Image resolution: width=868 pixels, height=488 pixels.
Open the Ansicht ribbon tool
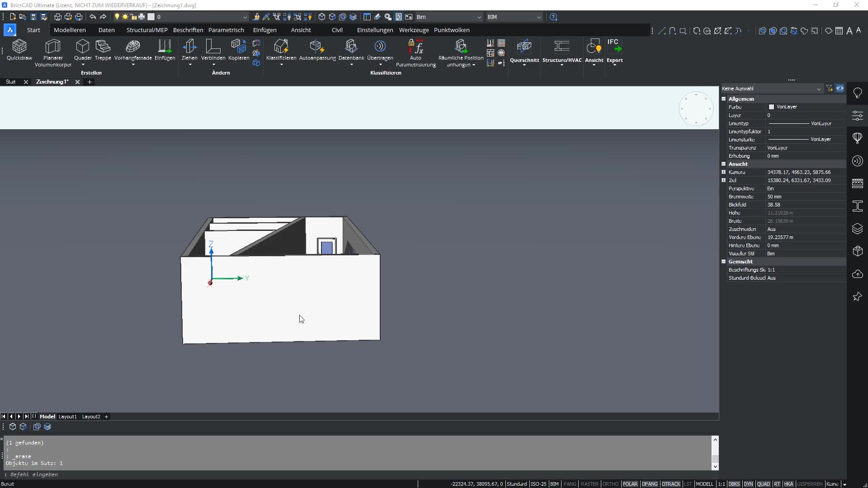coord(594,51)
